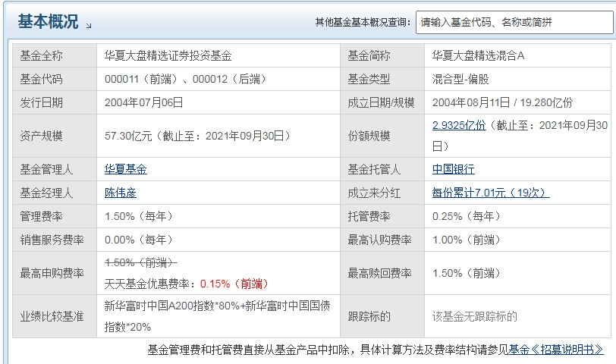Select the 销售服务费率 row label

52,240
